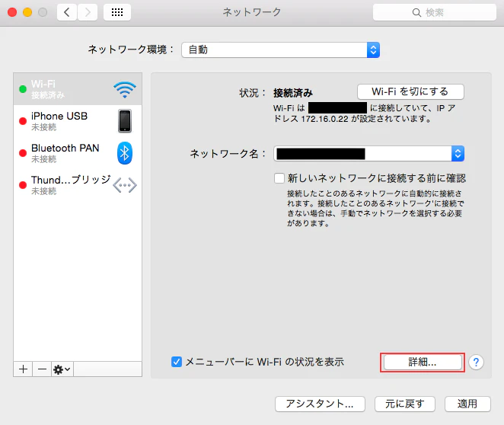The image size is (504, 425).
Task: Open the ネットワーク名 dropdown
Action: (x=368, y=154)
